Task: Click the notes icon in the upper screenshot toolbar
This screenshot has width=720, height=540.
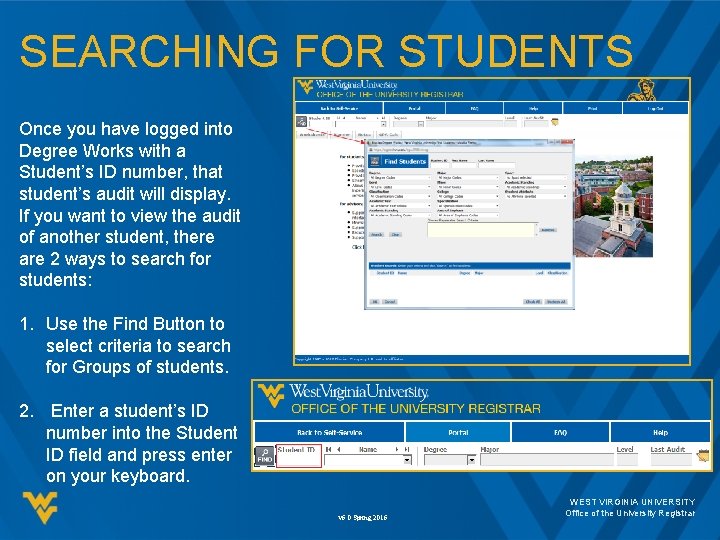Action: (555, 122)
